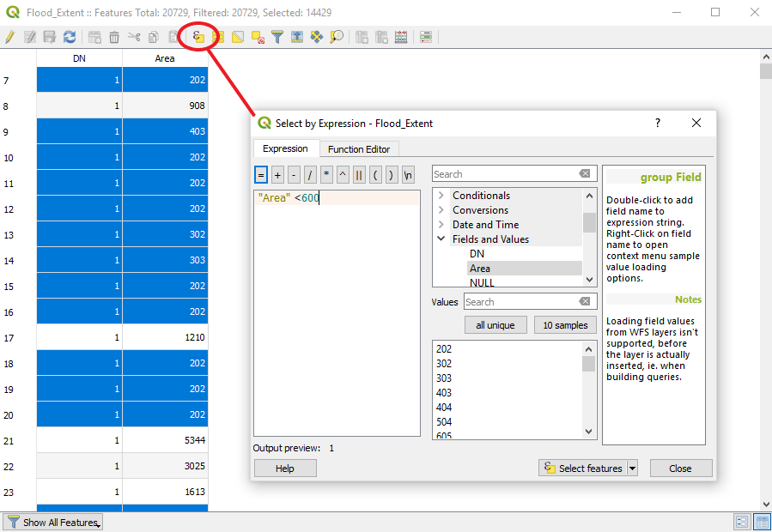Screen dimensions: 772x532
Task: Collapse the Fields and Values group
Action: pos(441,239)
